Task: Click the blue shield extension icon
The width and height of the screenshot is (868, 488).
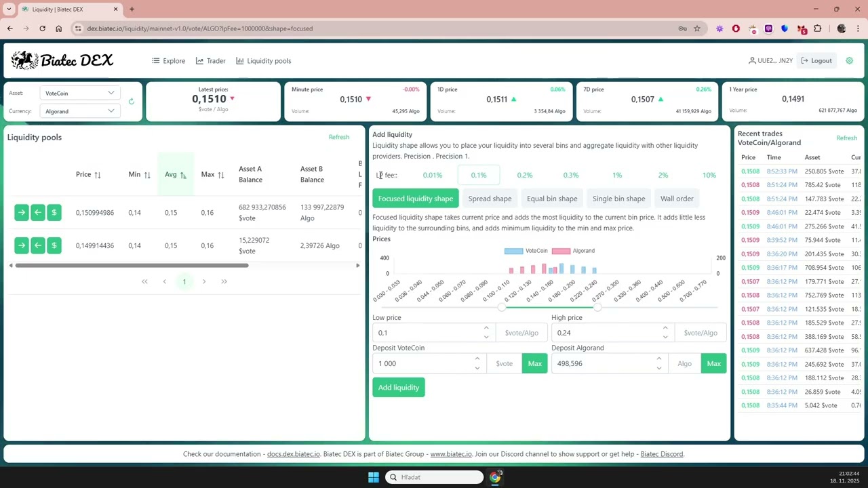Action: pos(785,28)
